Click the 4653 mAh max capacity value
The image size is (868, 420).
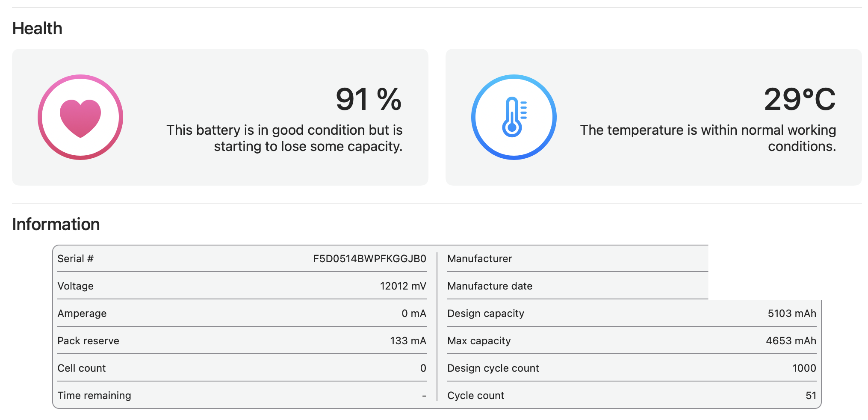point(791,341)
